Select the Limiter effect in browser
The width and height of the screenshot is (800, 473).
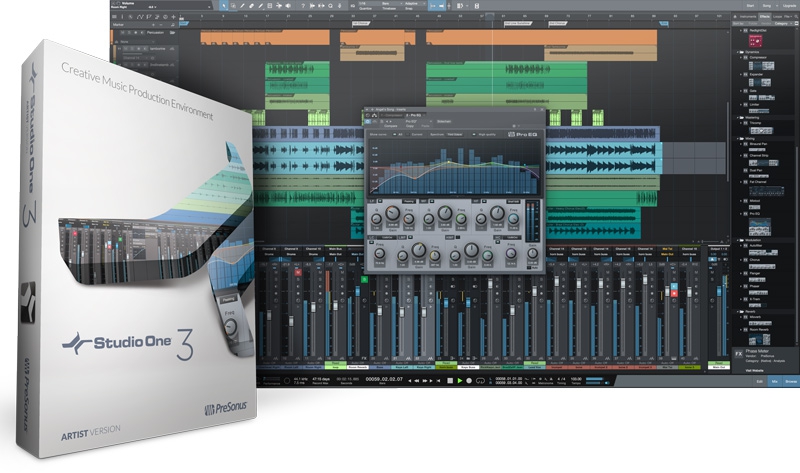(756, 101)
